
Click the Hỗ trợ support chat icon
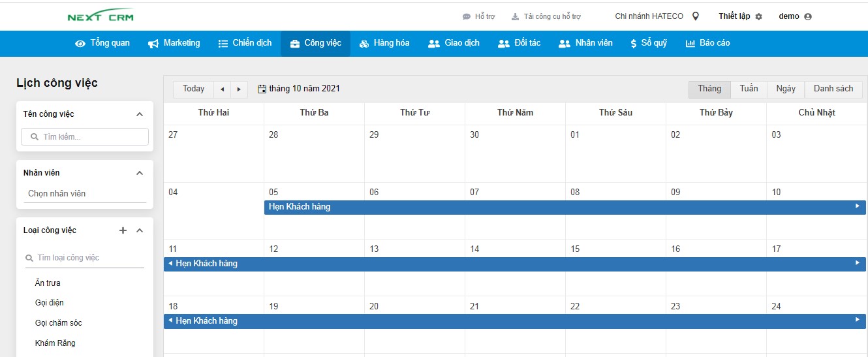466,17
